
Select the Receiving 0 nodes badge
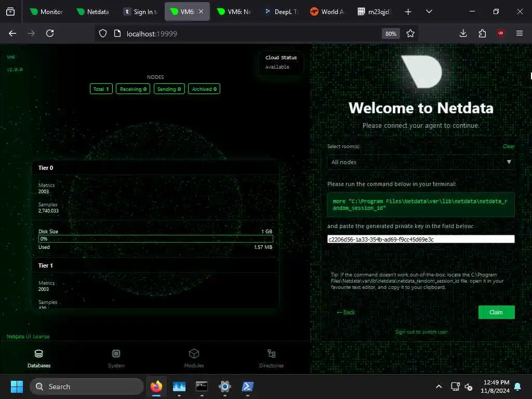tap(133, 89)
